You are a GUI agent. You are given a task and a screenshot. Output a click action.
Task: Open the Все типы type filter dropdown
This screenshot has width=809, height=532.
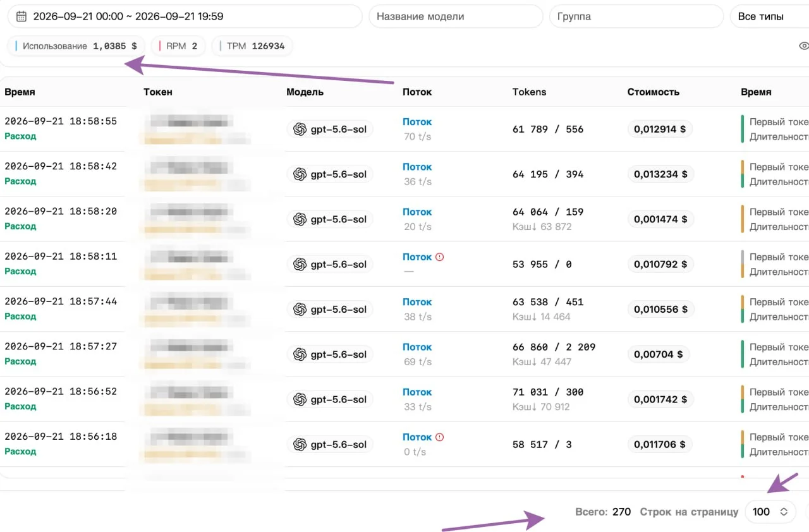tap(769, 16)
